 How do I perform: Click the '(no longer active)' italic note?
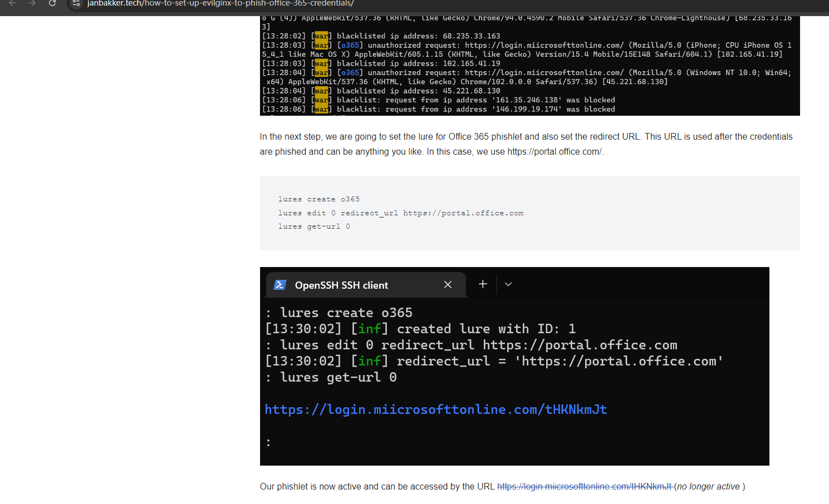click(x=709, y=487)
